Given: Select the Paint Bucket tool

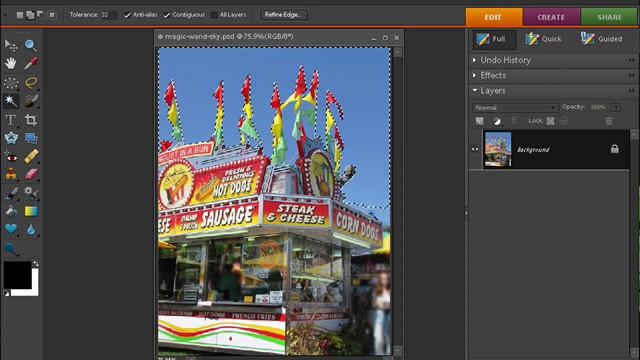Looking at the screenshot, I should [x=11, y=211].
